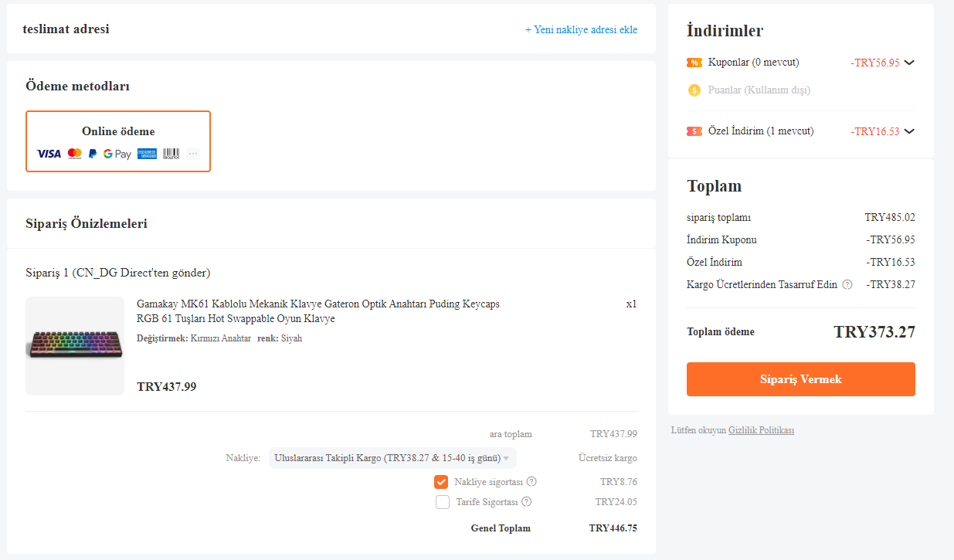Expand the Kuponlar discount chevron

[909, 63]
